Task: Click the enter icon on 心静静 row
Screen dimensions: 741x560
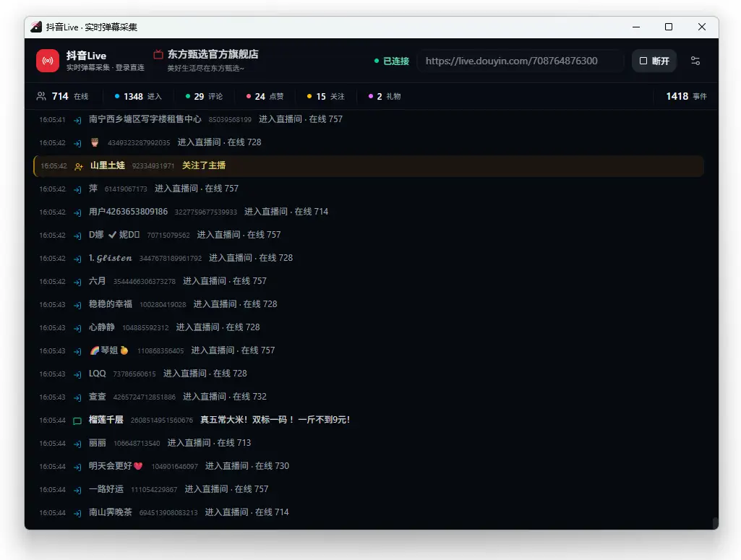Action: pyautogui.click(x=77, y=328)
